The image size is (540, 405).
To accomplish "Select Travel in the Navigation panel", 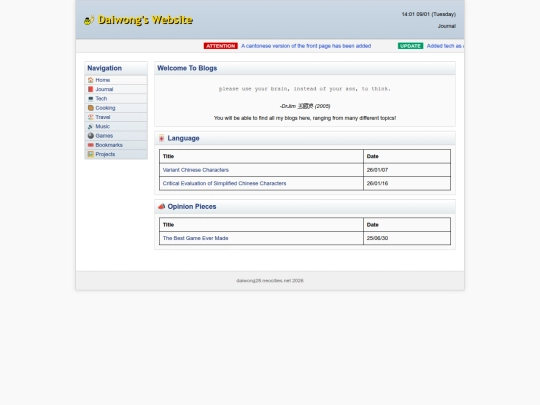I will click(x=116, y=117).
